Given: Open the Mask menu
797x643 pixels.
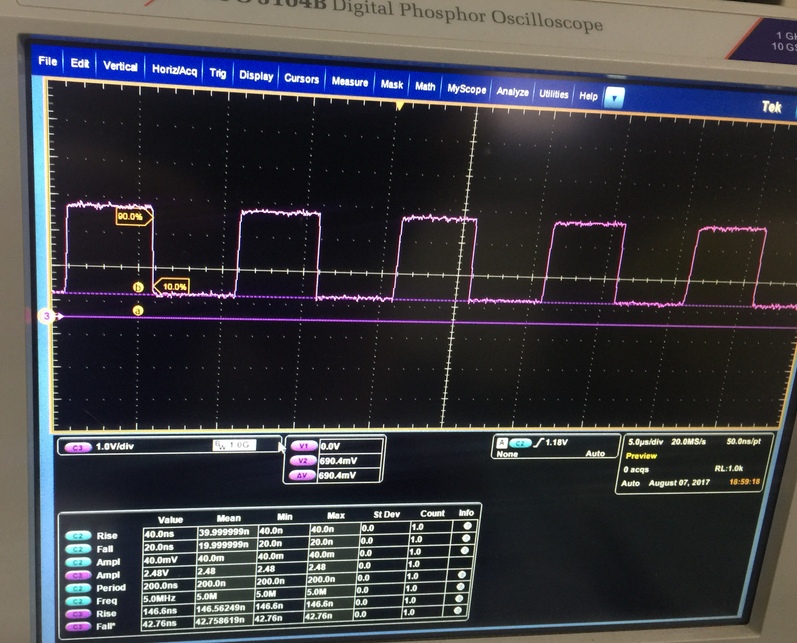Looking at the screenshot, I should coord(392,84).
